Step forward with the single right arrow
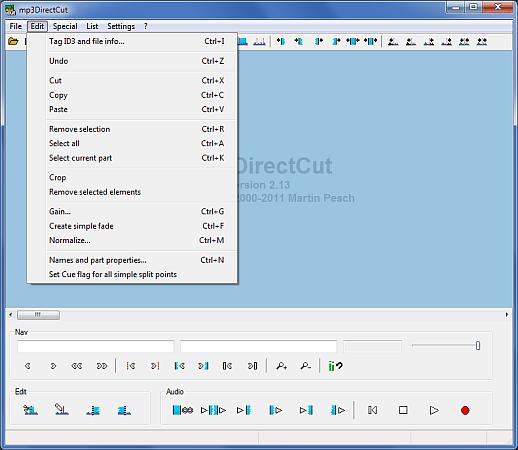The image size is (518, 450). tap(53, 366)
